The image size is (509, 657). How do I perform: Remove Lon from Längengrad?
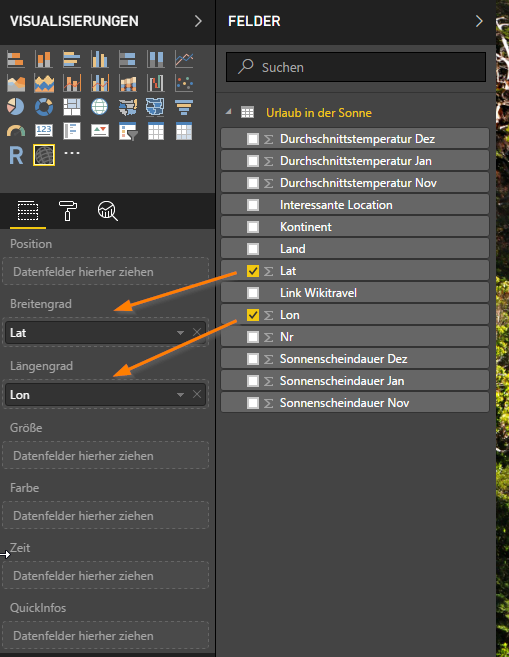coord(196,394)
